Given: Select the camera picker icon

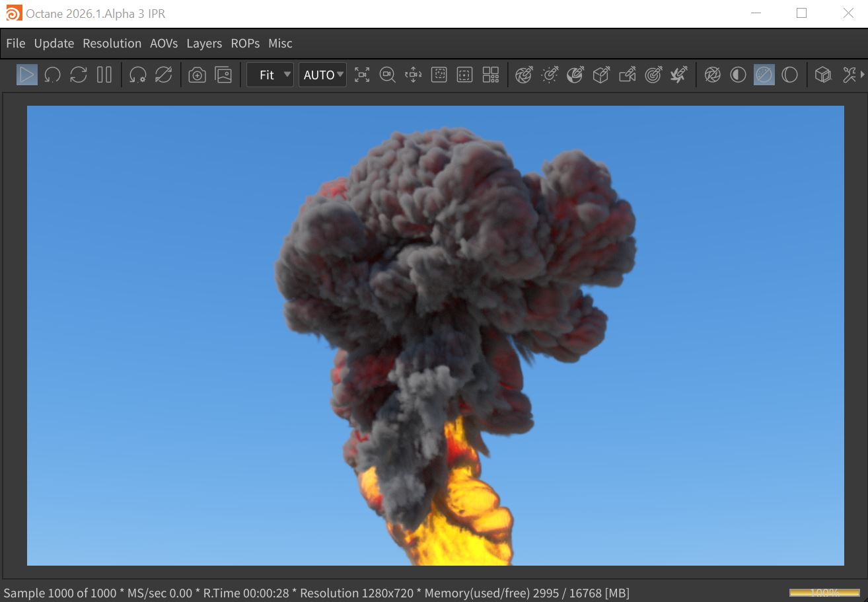Looking at the screenshot, I should click(627, 75).
